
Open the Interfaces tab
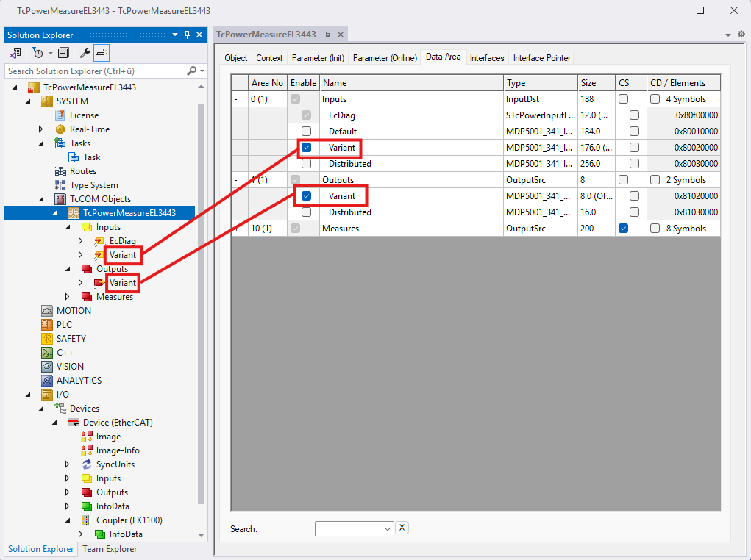(x=487, y=58)
